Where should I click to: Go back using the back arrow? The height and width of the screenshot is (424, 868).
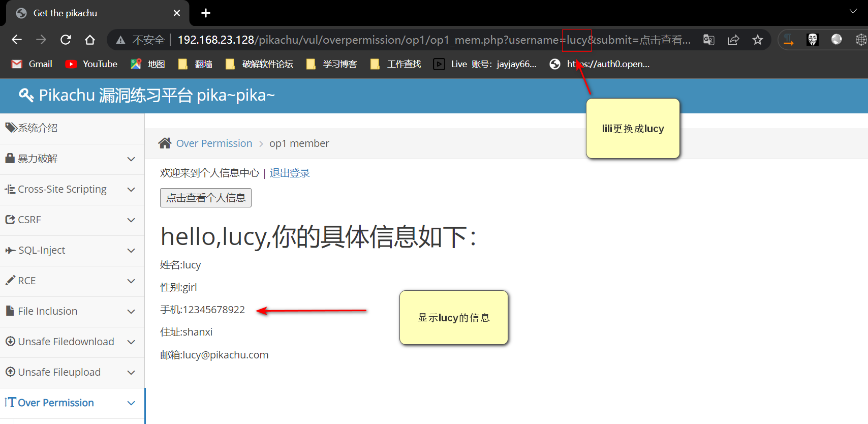(x=17, y=40)
